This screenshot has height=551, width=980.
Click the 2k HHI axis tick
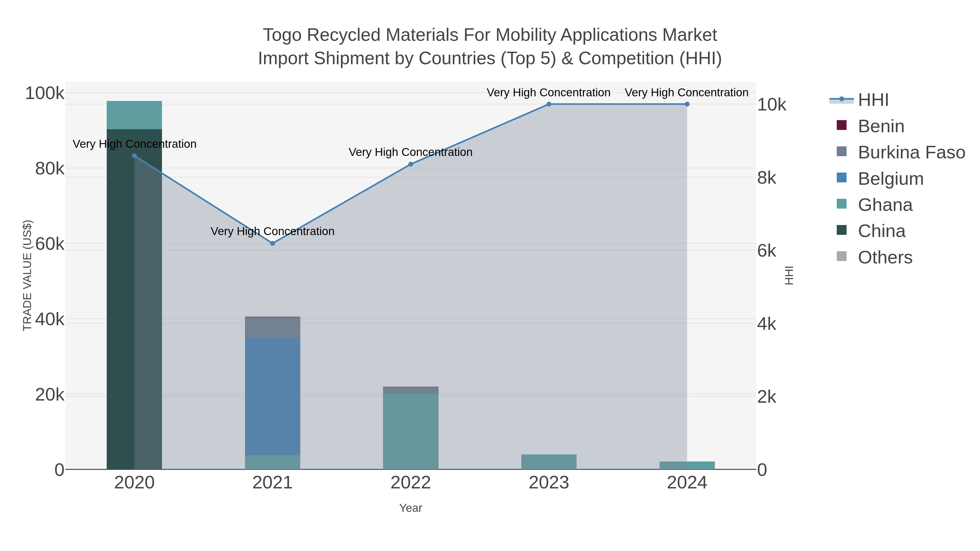click(767, 397)
